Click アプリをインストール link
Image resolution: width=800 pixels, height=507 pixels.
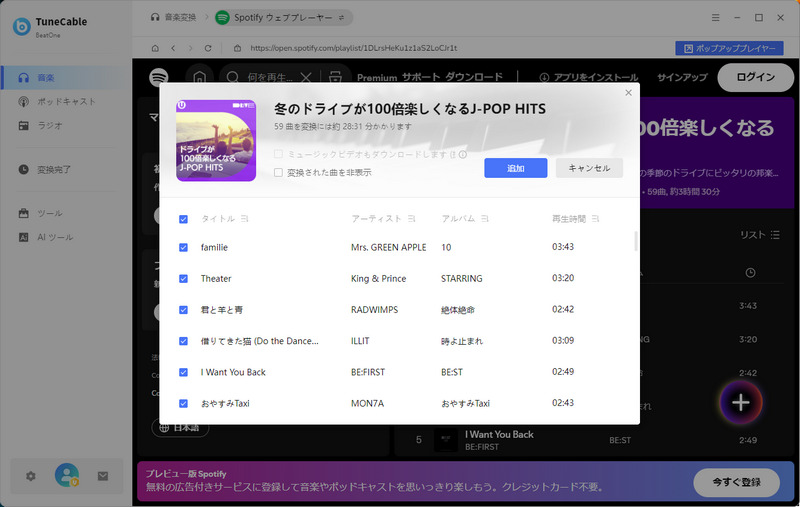(x=589, y=78)
